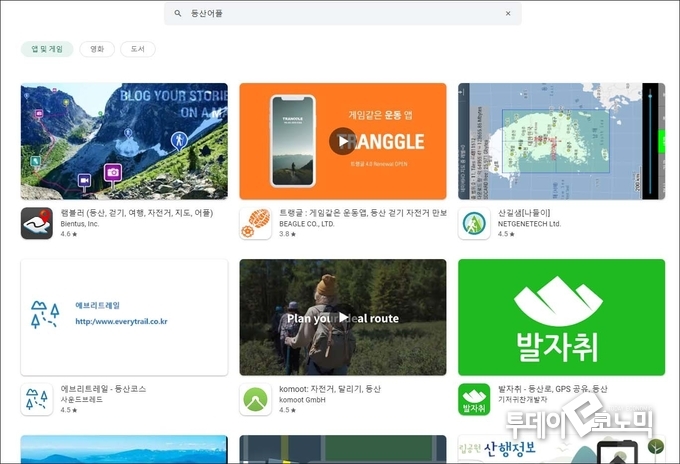Click the 4.5 rating under 에브리트레일
Image resolution: width=680 pixels, height=464 pixels.
pos(69,410)
